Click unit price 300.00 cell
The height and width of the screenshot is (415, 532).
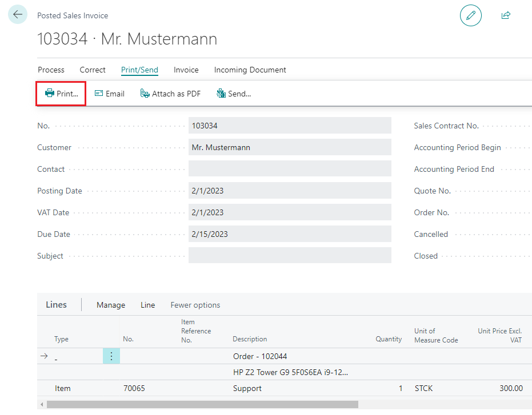pyautogui.click(x=511, y=388)
